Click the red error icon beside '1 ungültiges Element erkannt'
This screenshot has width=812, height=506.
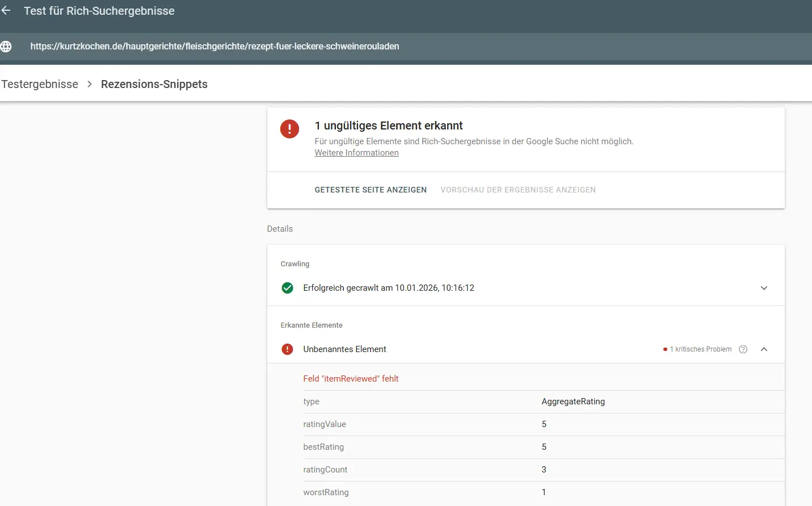[x=289, y=129]
